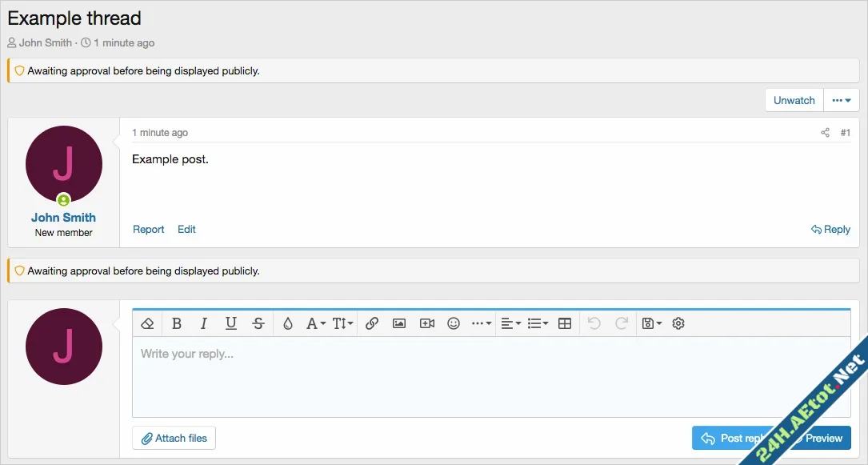This screenshot has width=868, height=465.
Task: Select the Italic formatting icon
Action: pyautogui.click(x=203, y=323)
